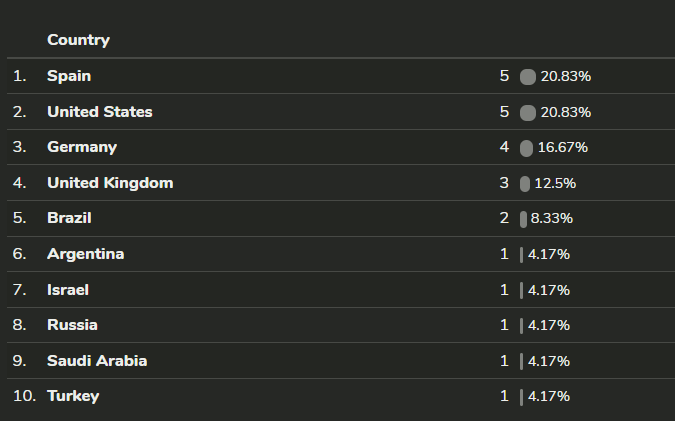The height and width of the screenshot is (421, 675).
Task: Click the Country column header
Action: click(78, 41)
